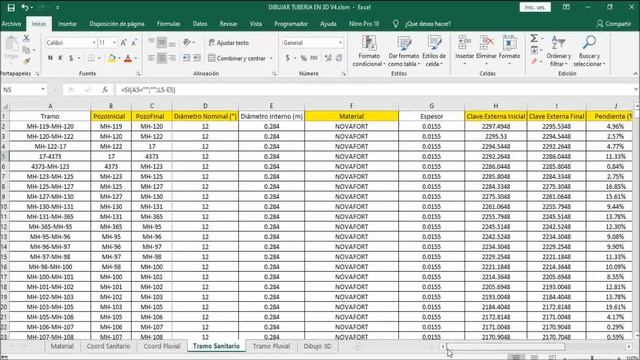This screenshot has width=640, height=360.
Task: Click the lightbulb beside ¿Qué desea hacer?
Action: click(396, 24)
